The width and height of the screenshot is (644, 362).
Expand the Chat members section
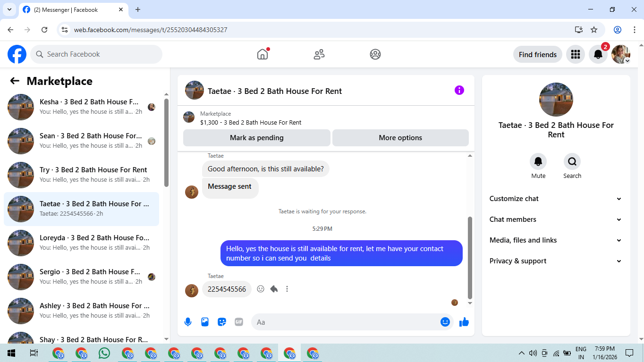[556, 219]
